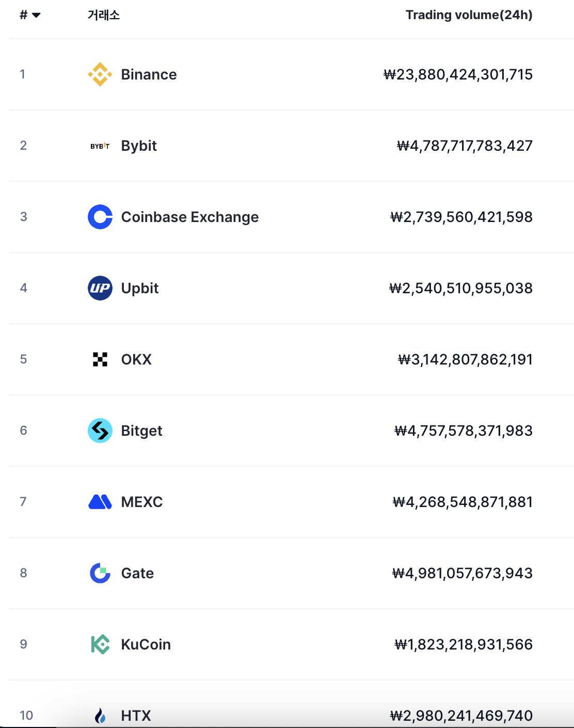Click the KuCoin logo icon
The image size is (574, 728).
click(x=100, y=644)
